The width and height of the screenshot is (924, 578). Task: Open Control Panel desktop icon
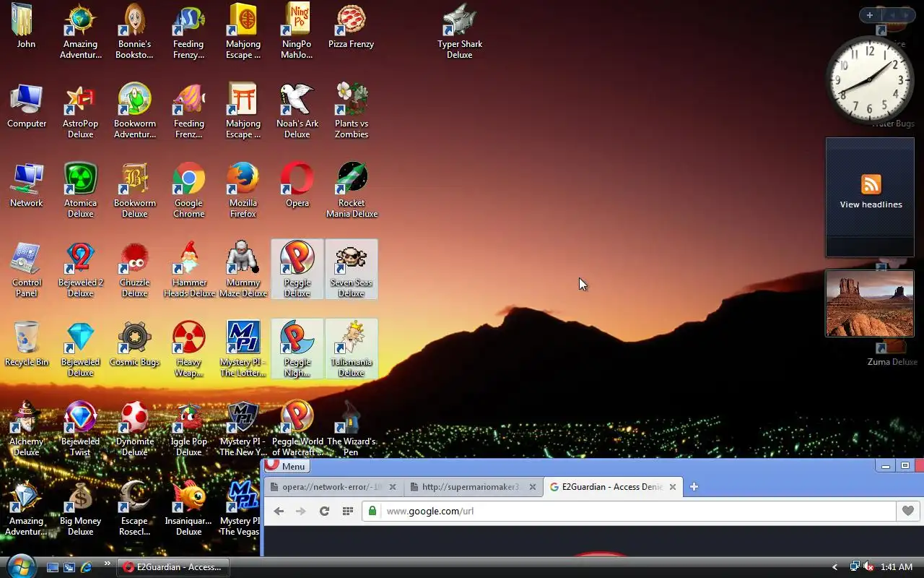(x=27, y=269)
